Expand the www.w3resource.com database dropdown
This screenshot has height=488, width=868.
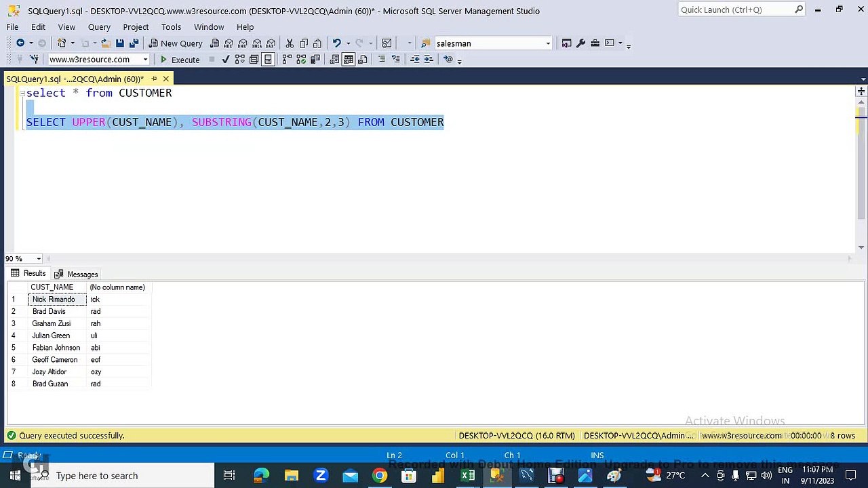pyautogui.click(x=145, y=60)
